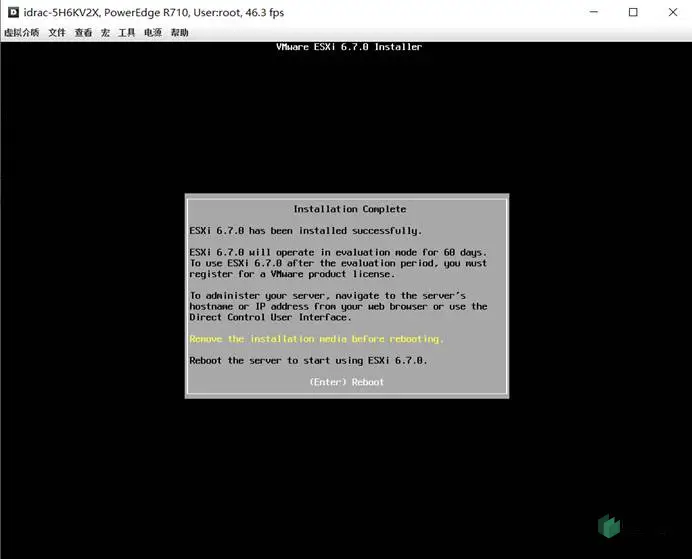
Task: Close the iDRAC console window
Action: click(x=673, y=12)
